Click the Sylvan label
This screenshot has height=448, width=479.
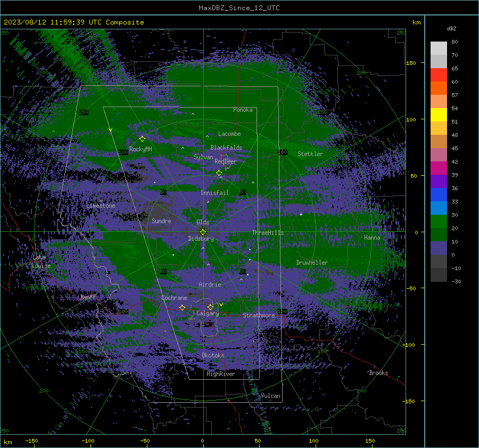click(203, 157)
